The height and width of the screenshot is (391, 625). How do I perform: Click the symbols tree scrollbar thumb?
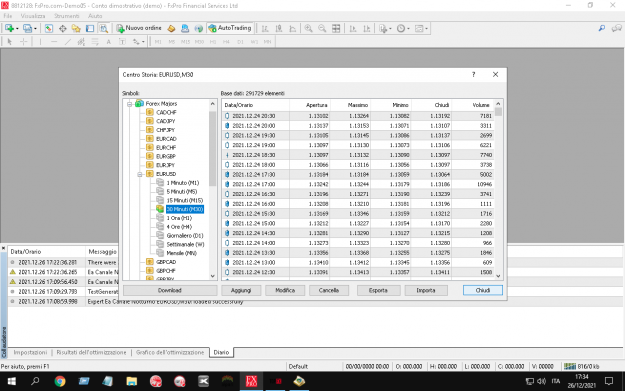click(x=212, y=148)
